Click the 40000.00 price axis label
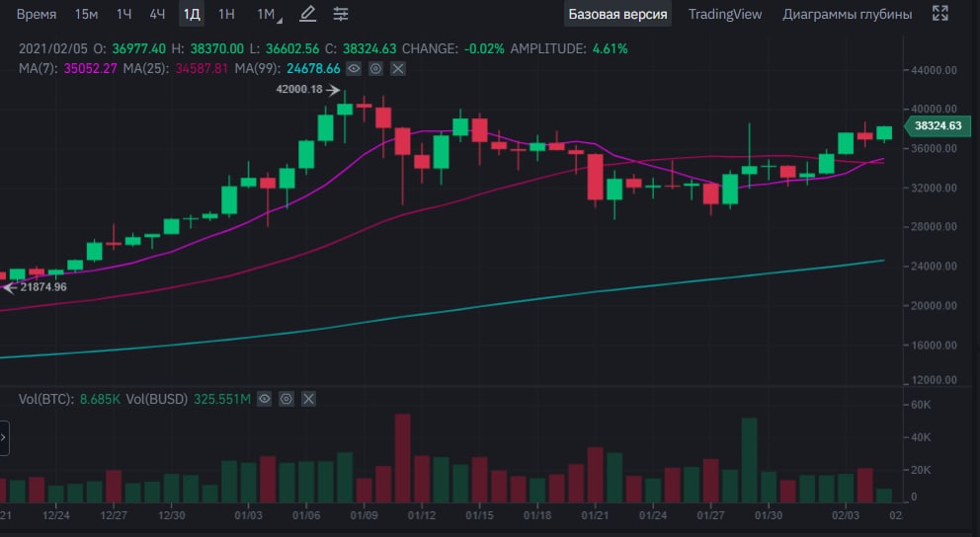The height and width of the screenshot is (537, 980). (934, 110)
